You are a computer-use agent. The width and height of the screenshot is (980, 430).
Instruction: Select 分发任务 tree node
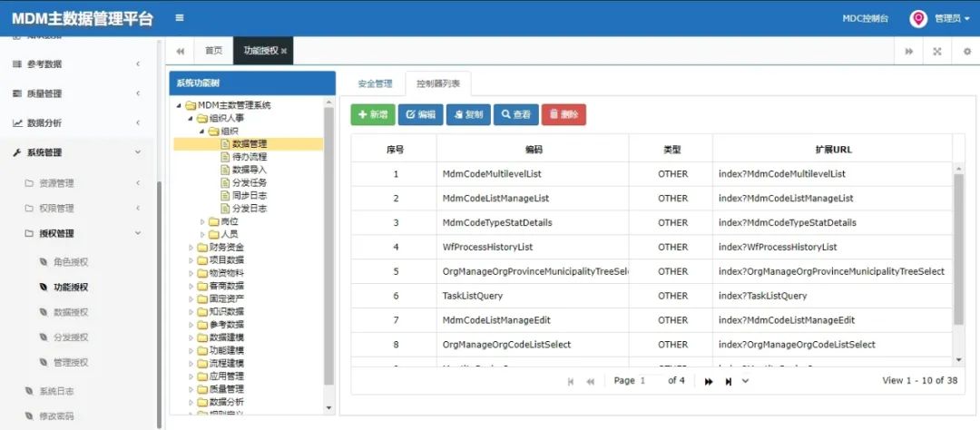[250, 182]
